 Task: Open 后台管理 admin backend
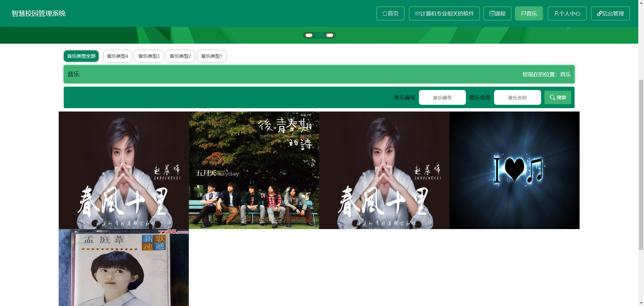pos(610,13)
